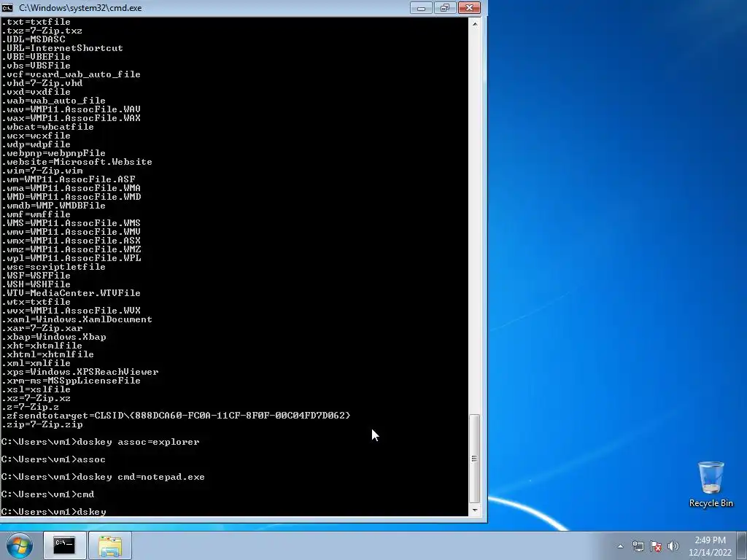Restore down the cmd.exe window

click(x=444, y=7)
